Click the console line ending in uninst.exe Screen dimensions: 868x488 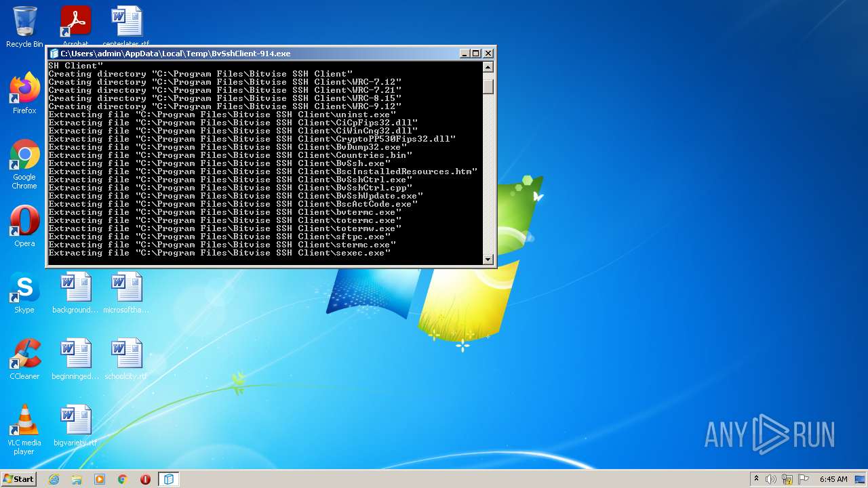click(222, 115)
